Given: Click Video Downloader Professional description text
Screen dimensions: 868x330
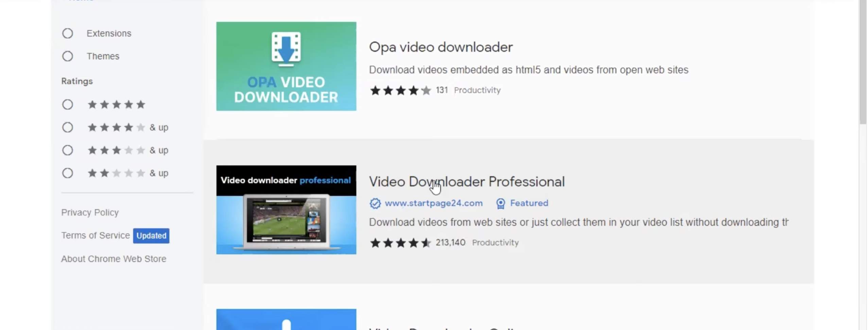Looking at the screenshot, I should point(578,222).
